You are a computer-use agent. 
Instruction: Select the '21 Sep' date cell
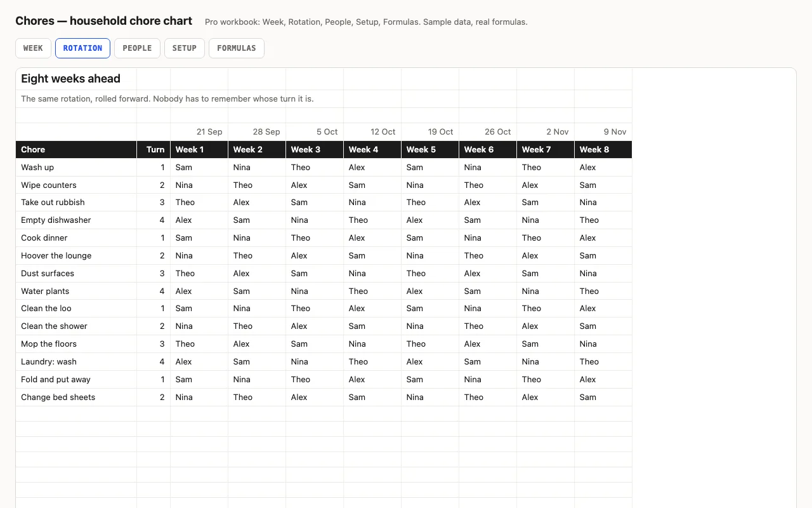pyautogui.click(x=199, y=132)
